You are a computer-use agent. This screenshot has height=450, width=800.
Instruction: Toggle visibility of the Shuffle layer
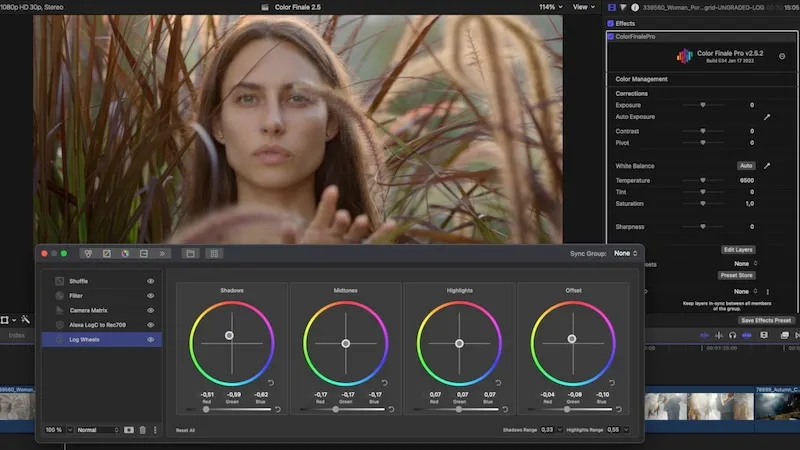tap(151, 281)
